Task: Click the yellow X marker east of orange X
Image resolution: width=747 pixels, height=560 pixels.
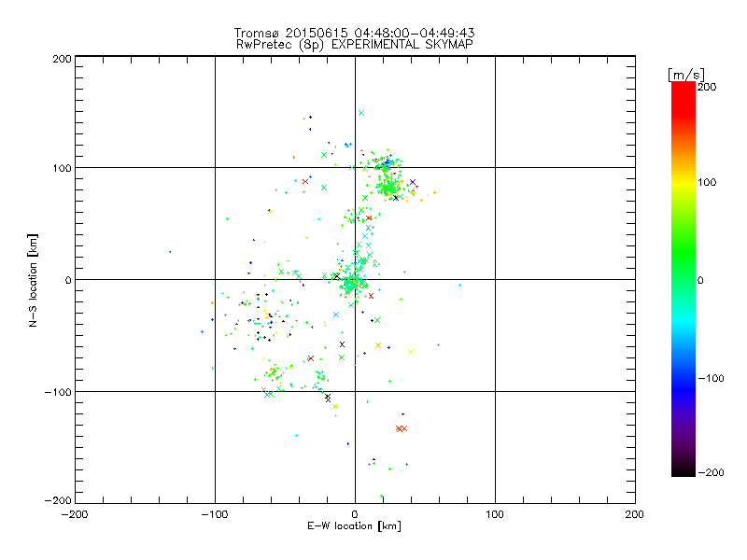Action: tap(411, 352)
